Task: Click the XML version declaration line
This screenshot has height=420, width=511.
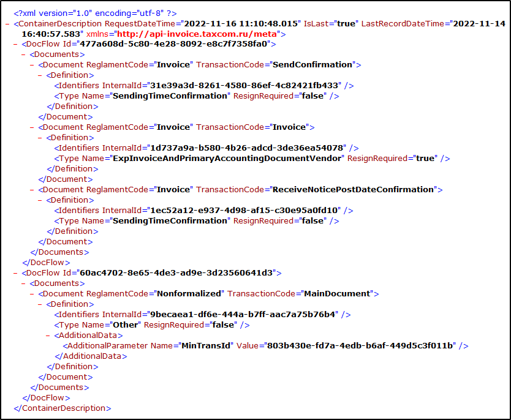Action: pyautogui.click(x=95, y=13)
